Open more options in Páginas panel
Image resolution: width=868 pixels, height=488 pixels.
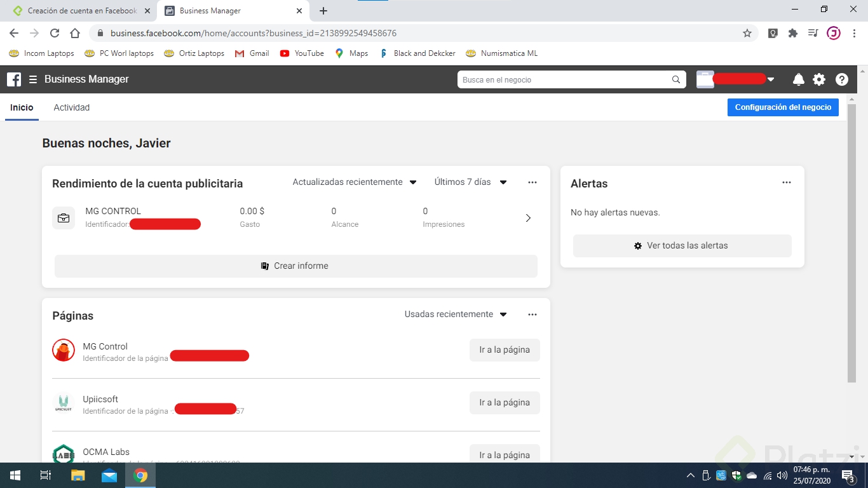point(532,315)
